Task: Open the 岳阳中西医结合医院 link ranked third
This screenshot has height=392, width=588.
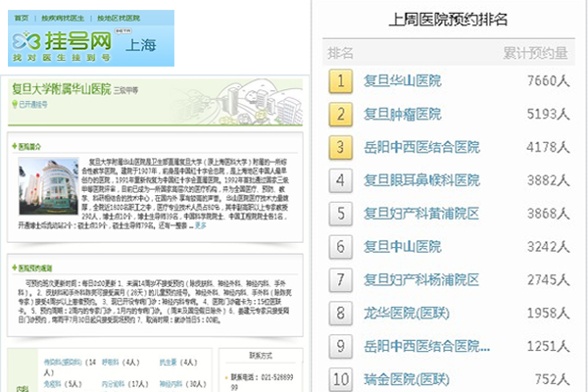Action: pyautogui.click(x=421, y=148)
